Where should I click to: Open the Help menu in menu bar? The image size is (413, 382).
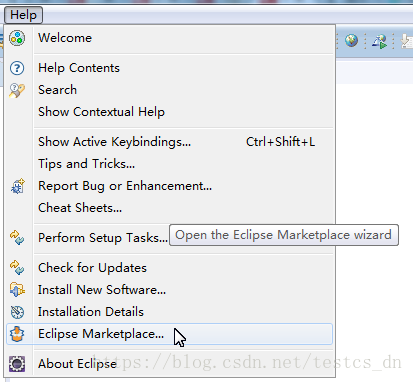[x=23, y=15]
